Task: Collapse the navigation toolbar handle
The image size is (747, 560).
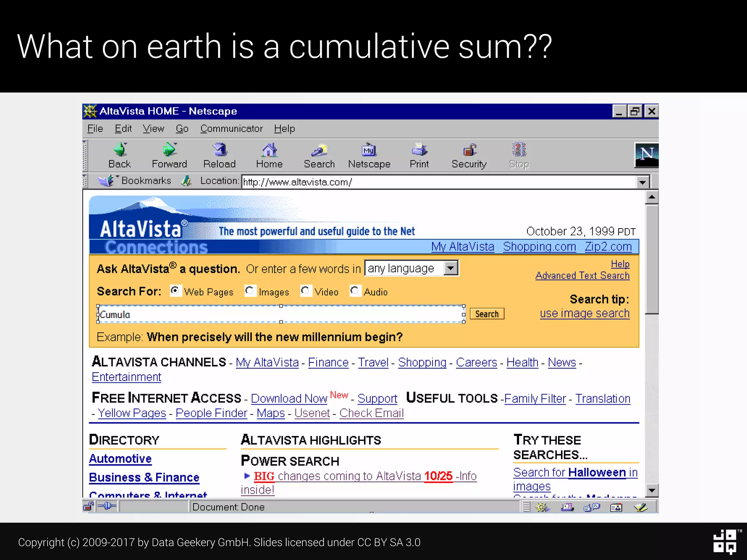Action: point(85,156)
